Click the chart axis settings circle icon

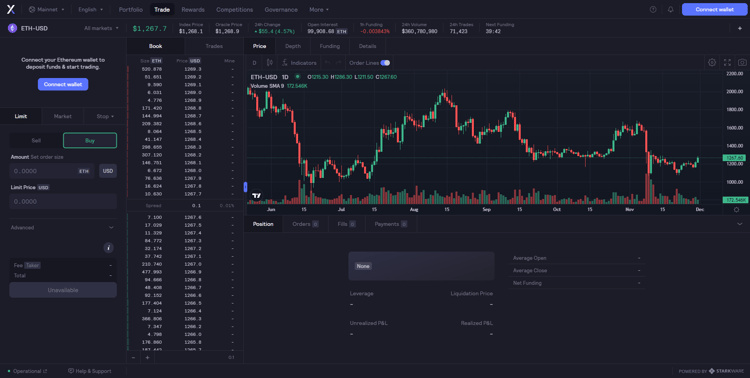(x=736, y=210)
